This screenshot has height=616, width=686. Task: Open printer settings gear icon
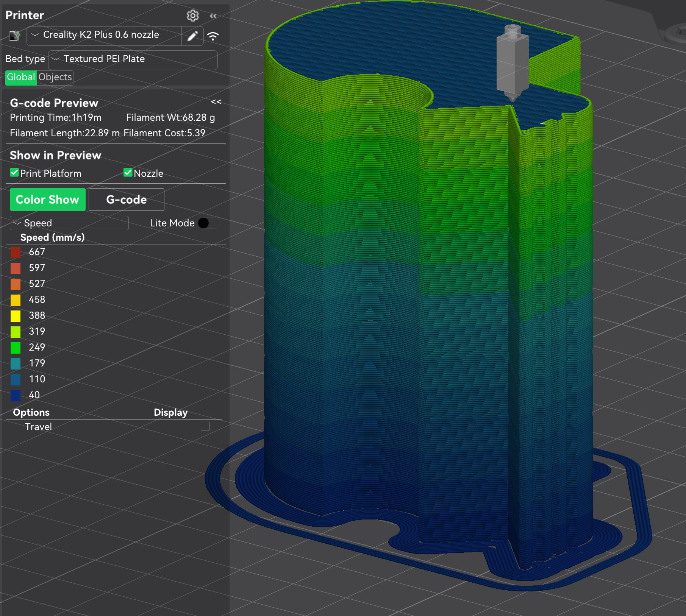tap(192, 16)
